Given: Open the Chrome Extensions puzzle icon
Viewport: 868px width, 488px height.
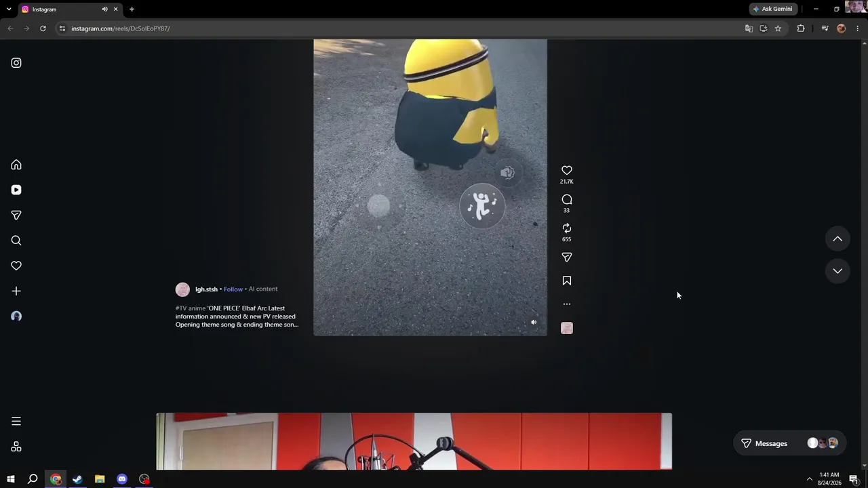Looking at the screenshot, I should (x=801, y=28).
